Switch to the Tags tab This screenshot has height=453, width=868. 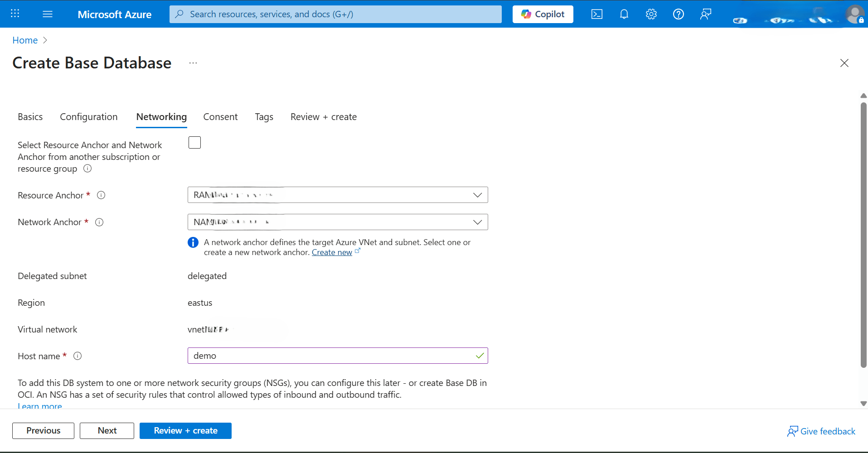click(264, 116)
